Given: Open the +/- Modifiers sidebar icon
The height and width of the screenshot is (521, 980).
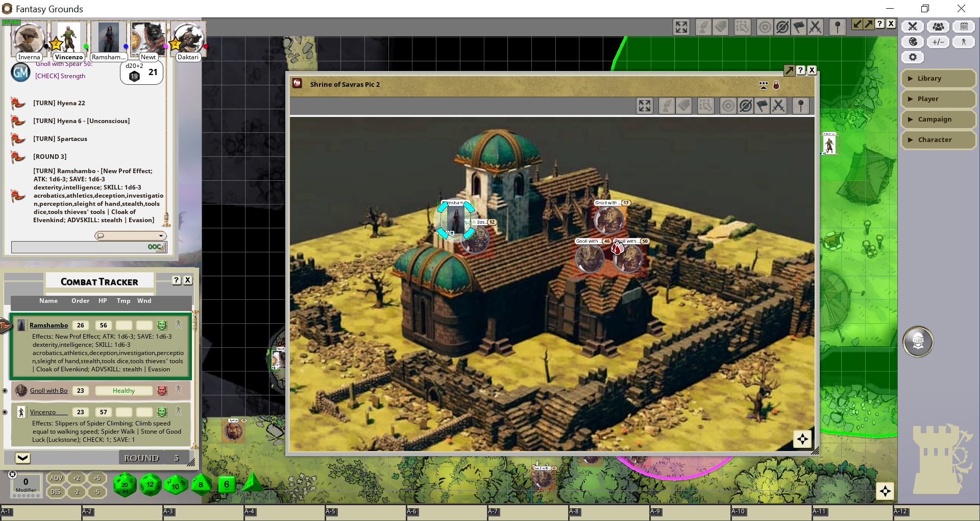Looking at the screenshot, I should click(938, 42).
